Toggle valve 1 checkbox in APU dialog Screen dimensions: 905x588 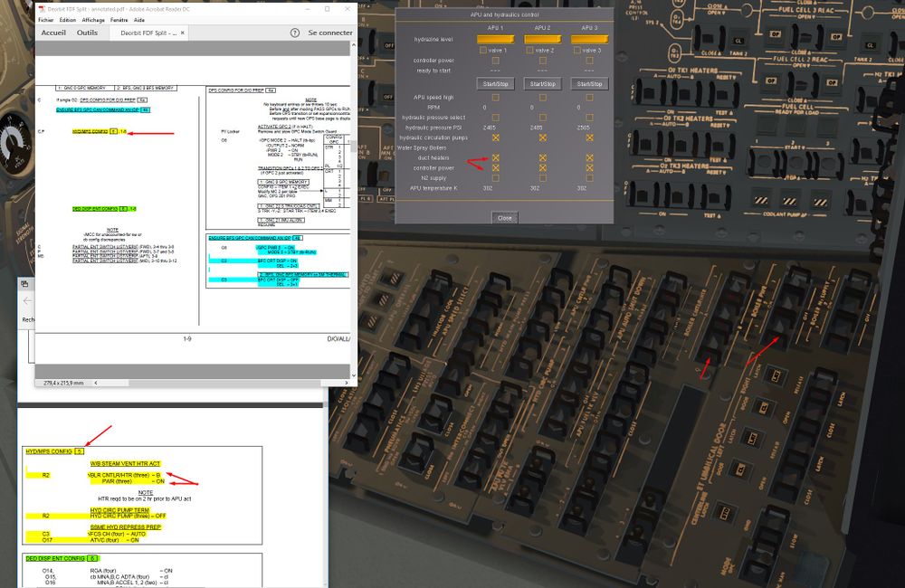click(483, 50)
